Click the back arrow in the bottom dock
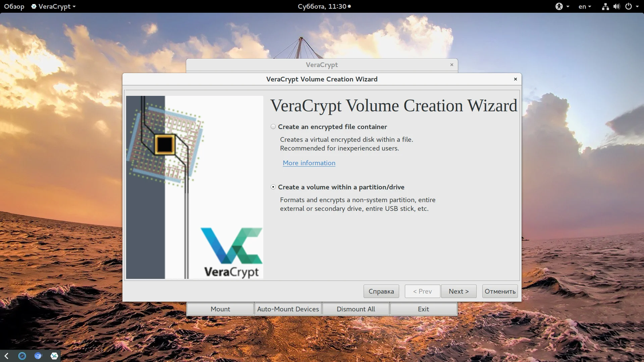 point(6,356)
